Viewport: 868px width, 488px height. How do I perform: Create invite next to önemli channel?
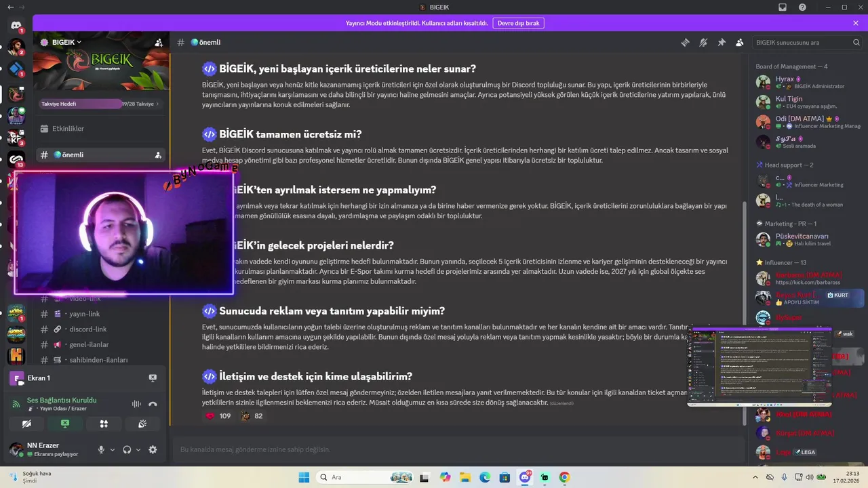point(158,155)
